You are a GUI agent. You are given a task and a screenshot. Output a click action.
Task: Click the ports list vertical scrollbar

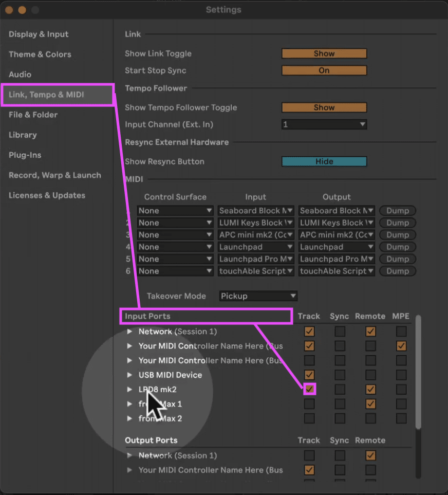click(418, 372)
